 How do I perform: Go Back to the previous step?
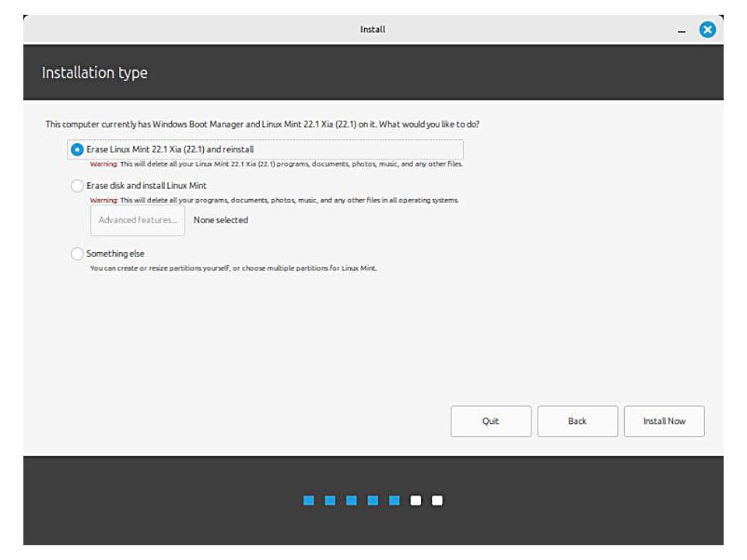coord(577,421)
